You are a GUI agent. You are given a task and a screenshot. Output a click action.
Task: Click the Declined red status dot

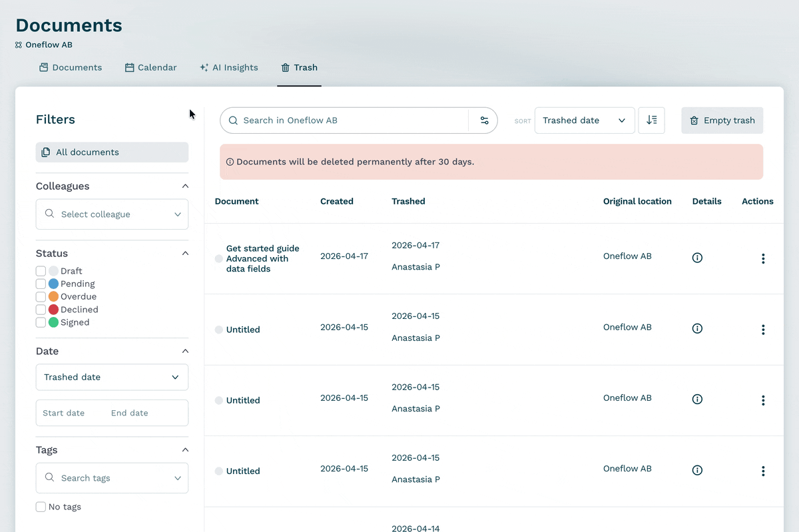click(54, 310)
